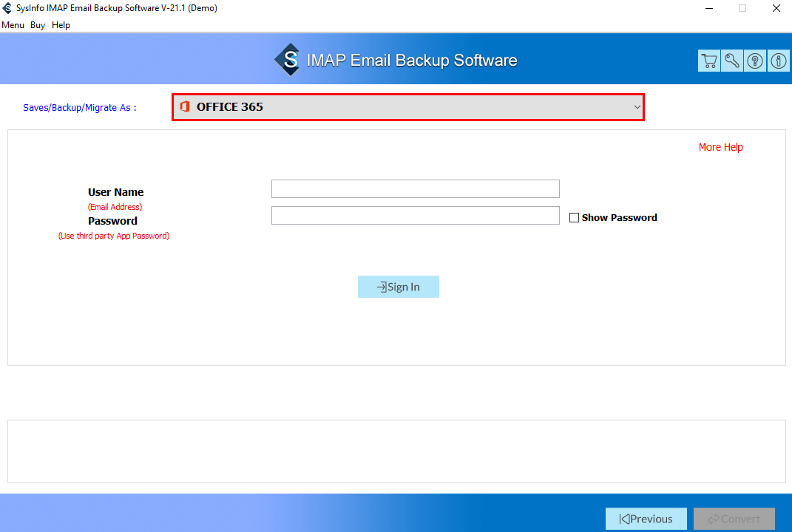The image size is (792, 532).
Task: Expand the Saves/Backup/Migrate As dropdown arrow
Action: pyautogui.click(x=637, y=107)
